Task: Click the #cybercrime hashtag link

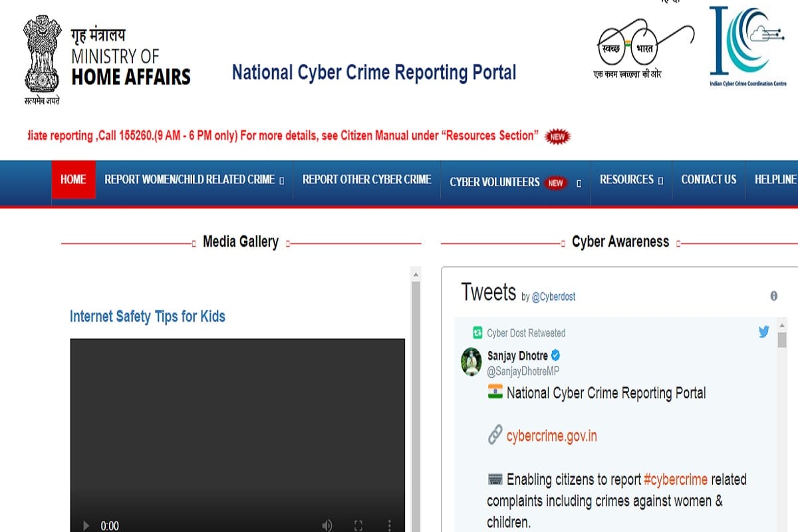Action: coord(676,479)
